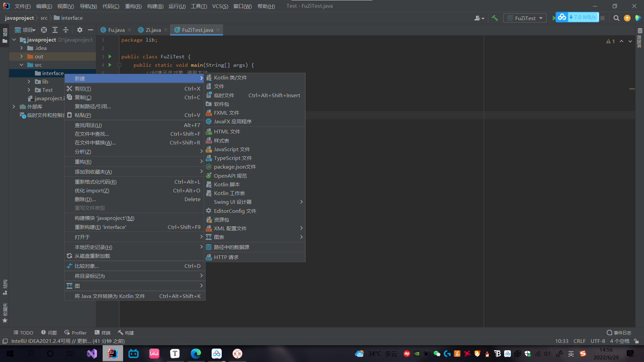
Task: Click the CRLF line separator in status bar
Action: (x=579, y=341)
